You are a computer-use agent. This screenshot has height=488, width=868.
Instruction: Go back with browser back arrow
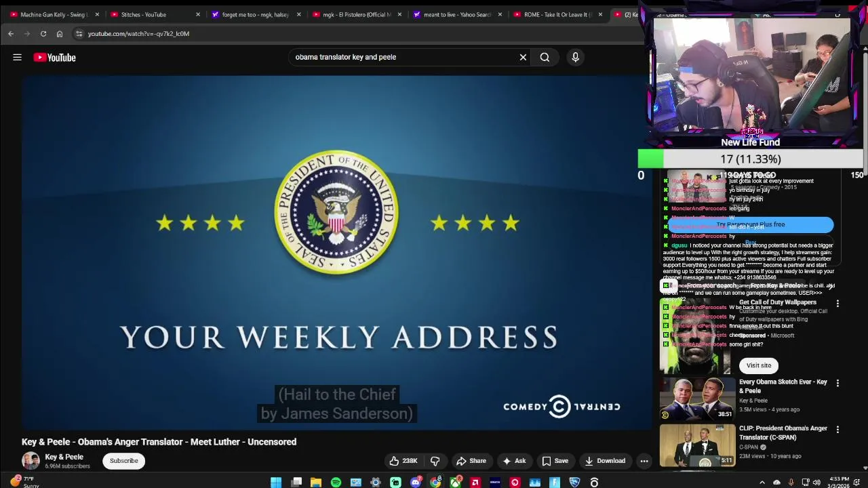tap(11, 34)
